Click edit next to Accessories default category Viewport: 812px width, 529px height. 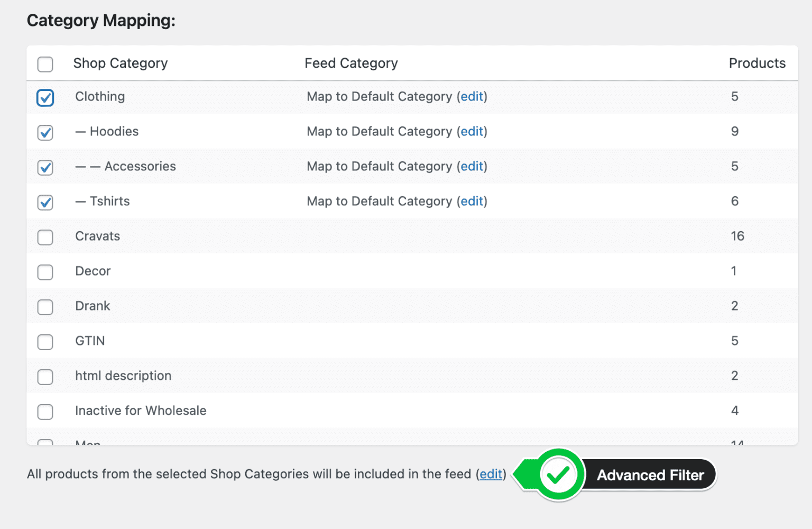click(472, 167)
